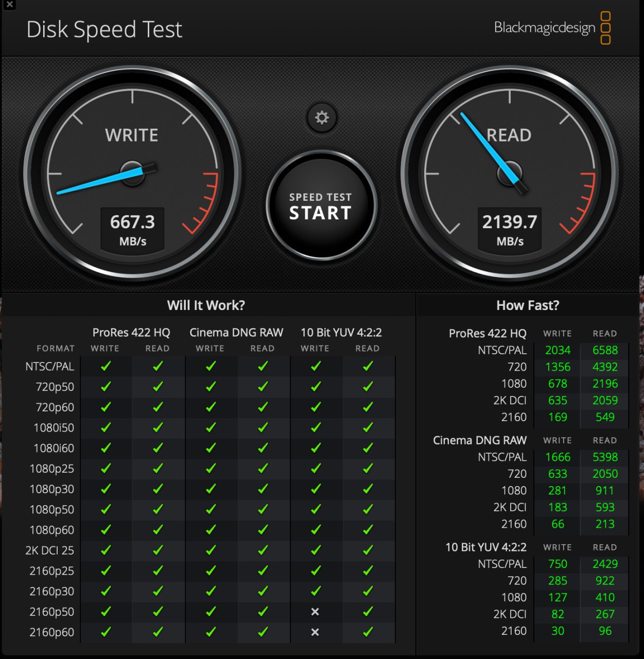
Task: Click the 2K DCI 25 format row label
Action: [49, 550]
